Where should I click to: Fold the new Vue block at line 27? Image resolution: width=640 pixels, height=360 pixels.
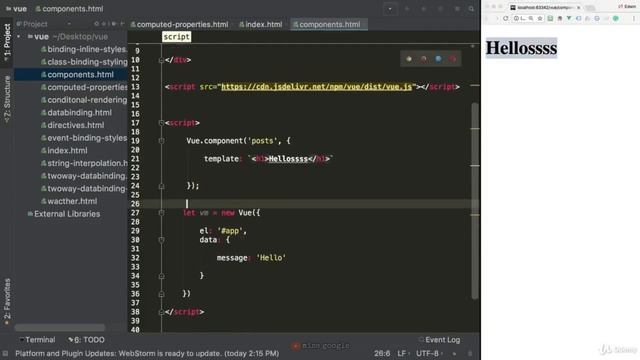pos(161,213)
